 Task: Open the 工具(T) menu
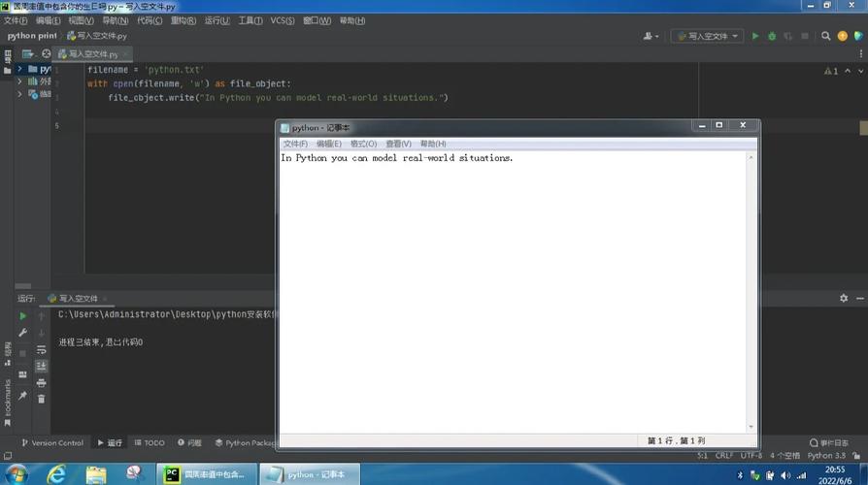(x=250, y=20)
